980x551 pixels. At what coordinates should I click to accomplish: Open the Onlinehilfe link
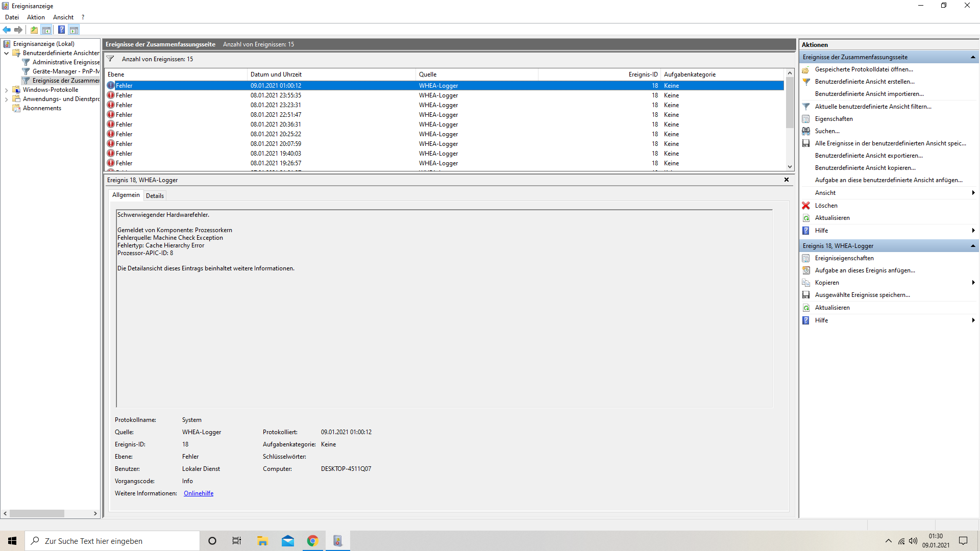coord(199,493)
